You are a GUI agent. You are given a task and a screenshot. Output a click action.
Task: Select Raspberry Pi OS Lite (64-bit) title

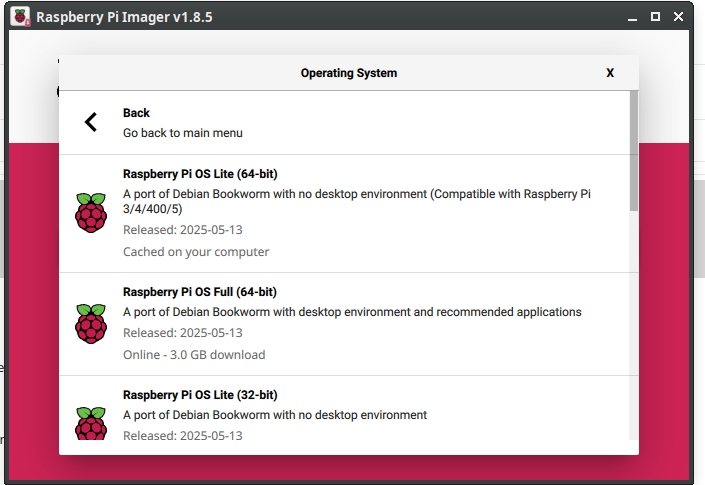(x=200, y=174)
